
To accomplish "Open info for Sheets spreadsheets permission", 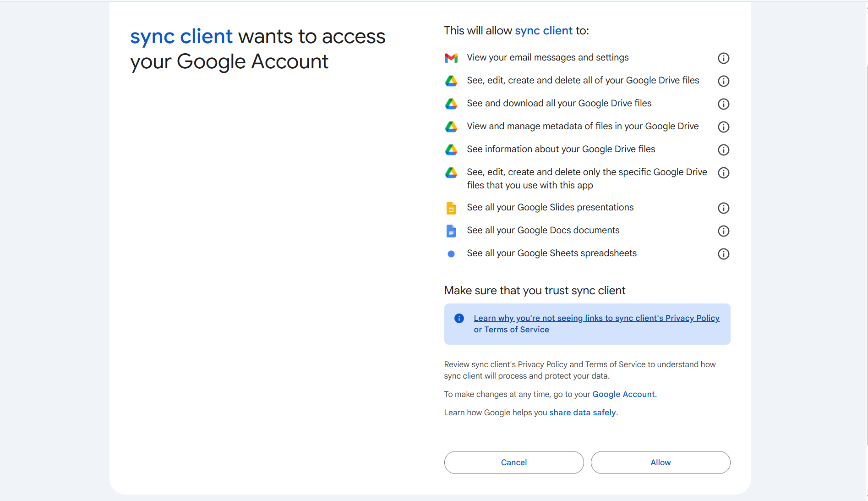I will tap(723, 253).
